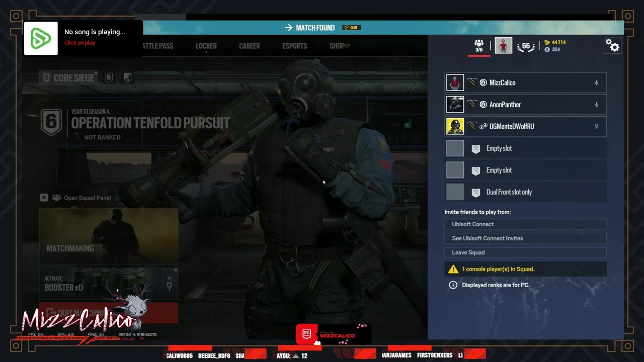
Task: Click the first Empty slot row
Action: click(526, 148)
